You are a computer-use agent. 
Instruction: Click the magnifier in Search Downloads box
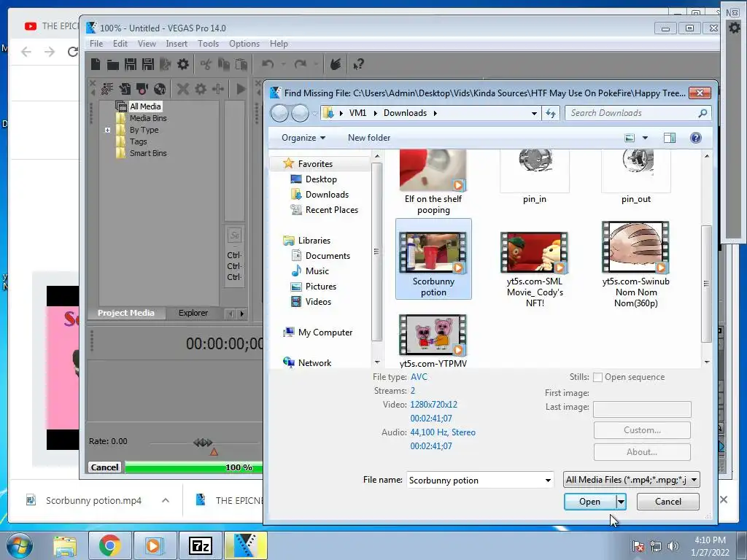tap(703, 113)
